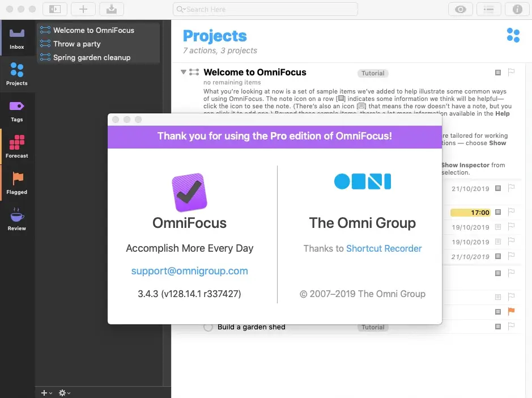Open the note icon beside 17:00
Viewport: 532px width, 398px height.
498,212
